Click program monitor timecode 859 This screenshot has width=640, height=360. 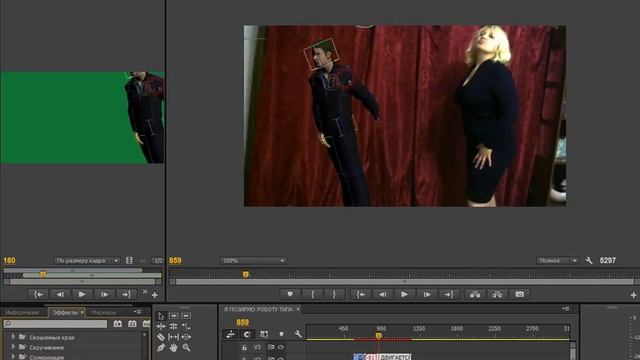point(175,260)
